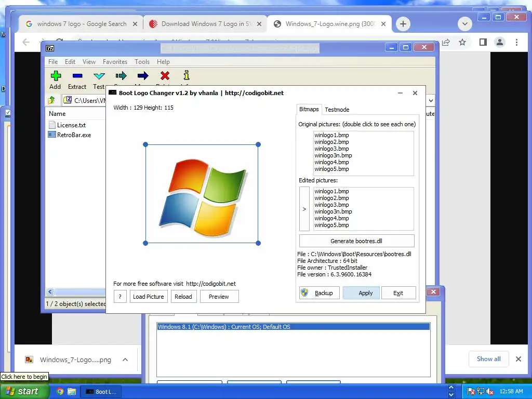This screenshot has height=399, width=532.
Task: Click the Apply button
Action: click(x=362, y=293)
